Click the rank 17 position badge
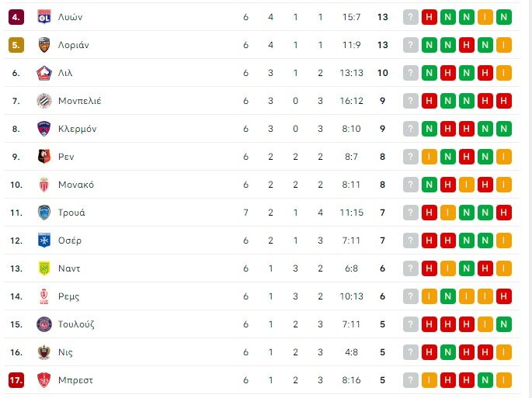The width and height of the screenshot is (532, 398). click(16, 380)
